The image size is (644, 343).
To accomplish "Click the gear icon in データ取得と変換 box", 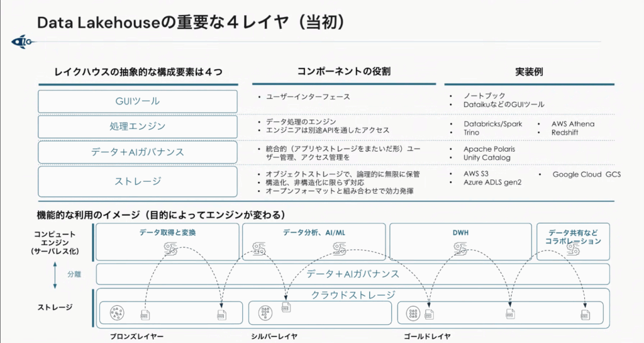I will click(x=171, y=249).
